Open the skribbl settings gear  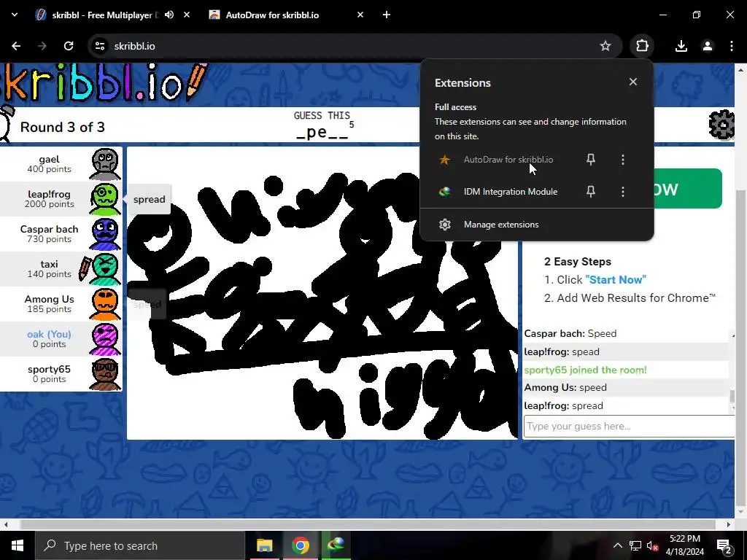[721, 124]
